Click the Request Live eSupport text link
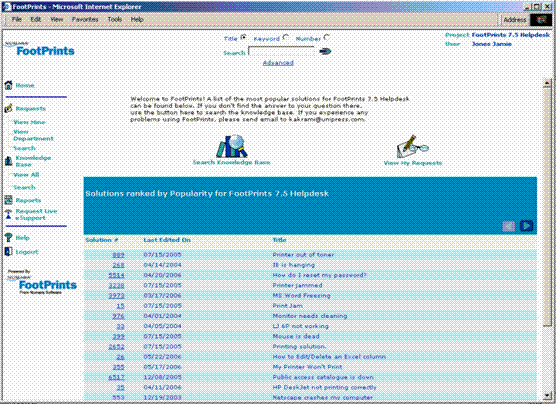Image resolution: width=556 pixels, height=404 pixels. [x=36, y=215]
